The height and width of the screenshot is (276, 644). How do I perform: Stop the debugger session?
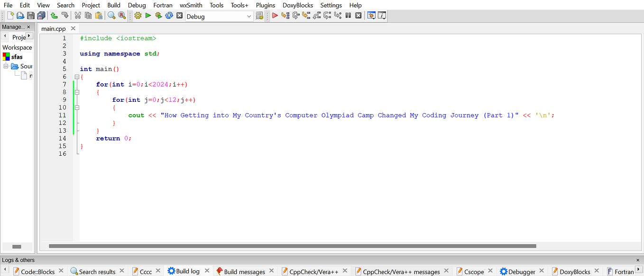(359, 15)
